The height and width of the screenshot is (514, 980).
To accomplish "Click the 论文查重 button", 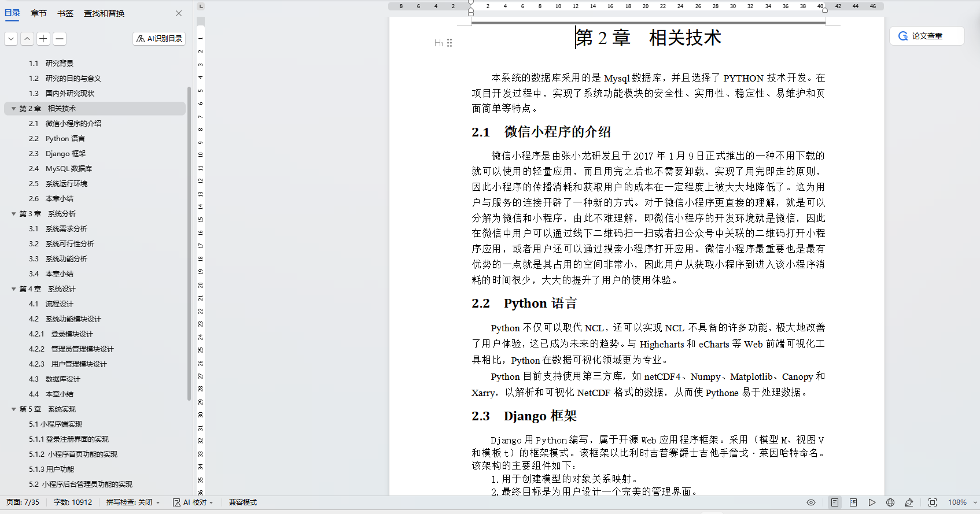I will point(927,36).
